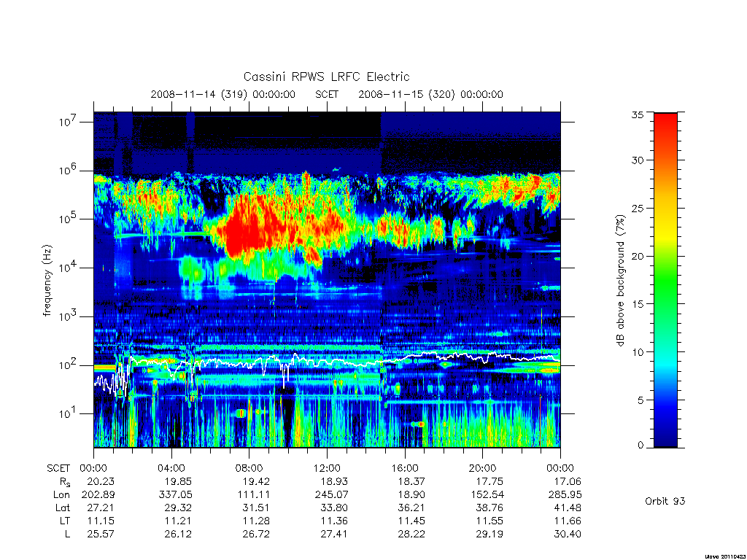The image size is (747, 560).
Task: Click the Lon value 111.11
Action: pos(255,495)
